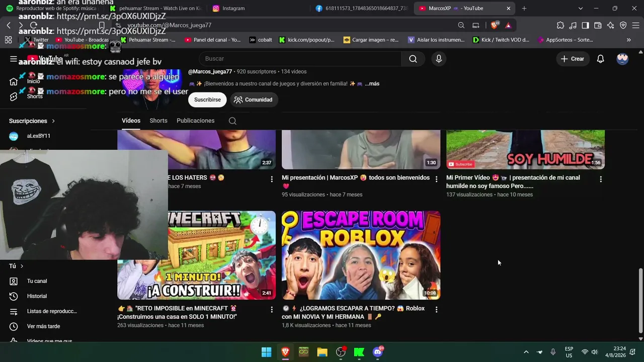644x362 pixels.
Task: Open YouTube notifications bell
Action: click(x=600, y=59)
